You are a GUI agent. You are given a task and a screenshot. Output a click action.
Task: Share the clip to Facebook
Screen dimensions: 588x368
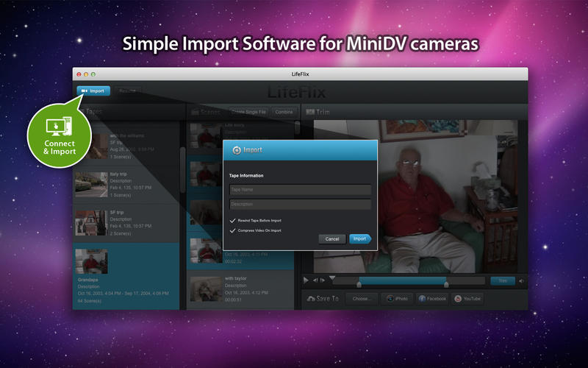[x=433, y=299]
